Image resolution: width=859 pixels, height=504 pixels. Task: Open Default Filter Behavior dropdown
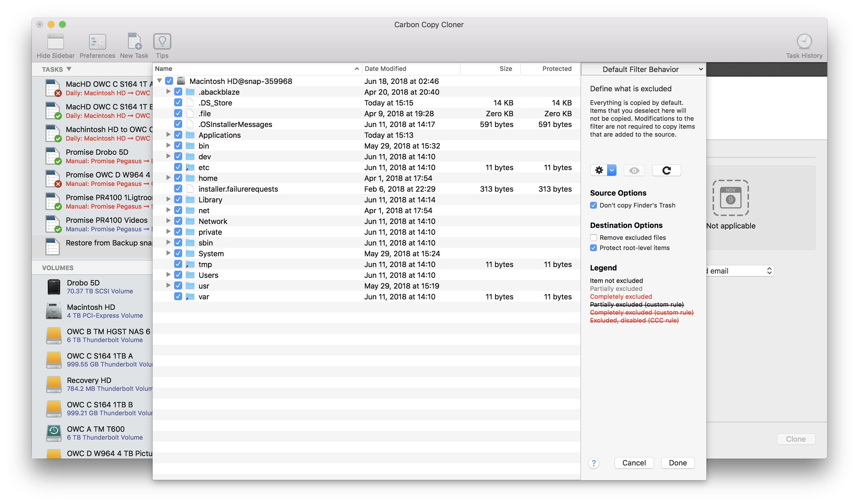[x=644, y=69]
